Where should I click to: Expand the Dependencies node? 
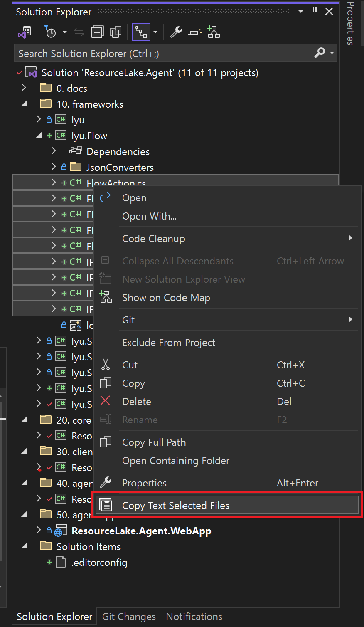54,151
